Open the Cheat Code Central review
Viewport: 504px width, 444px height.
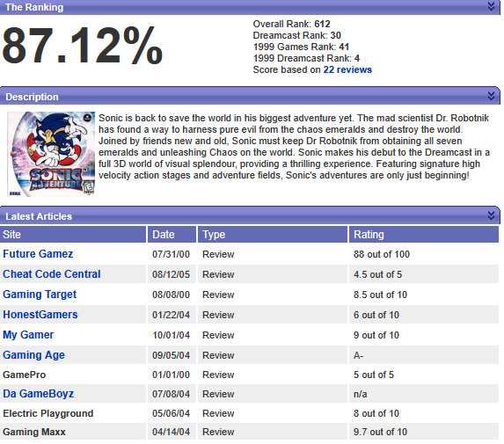click(52, 274)
